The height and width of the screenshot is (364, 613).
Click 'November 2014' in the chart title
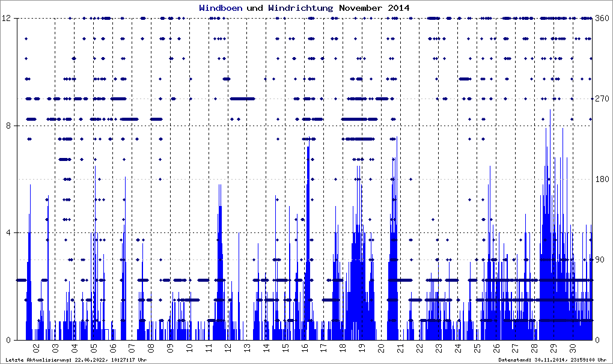374,8
